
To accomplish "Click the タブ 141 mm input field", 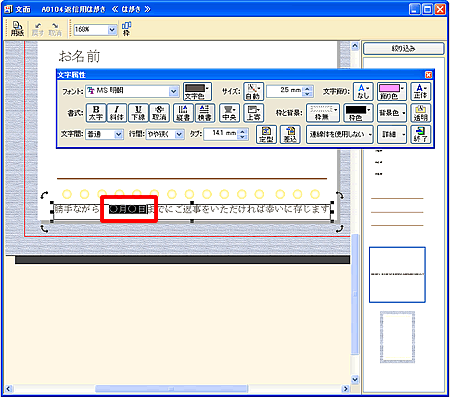I will coord(221,134).
